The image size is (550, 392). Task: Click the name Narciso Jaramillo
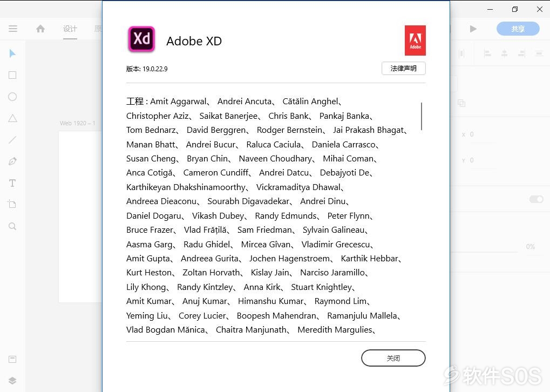[x=332, y=273]
